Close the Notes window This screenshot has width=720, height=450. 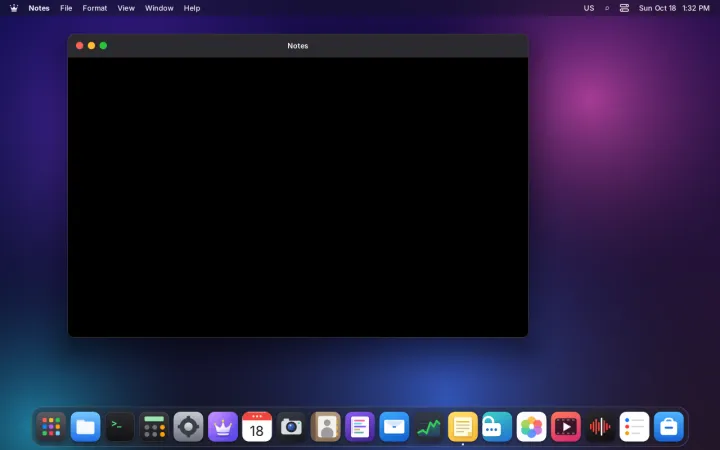[x=79, y=45]
